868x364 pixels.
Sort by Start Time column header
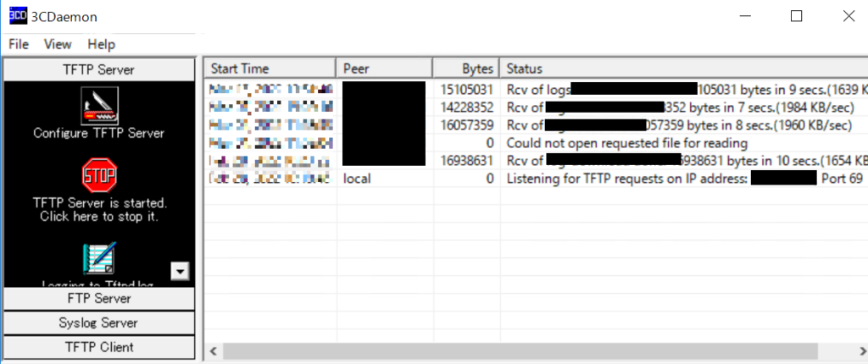[x=270, y=69]
